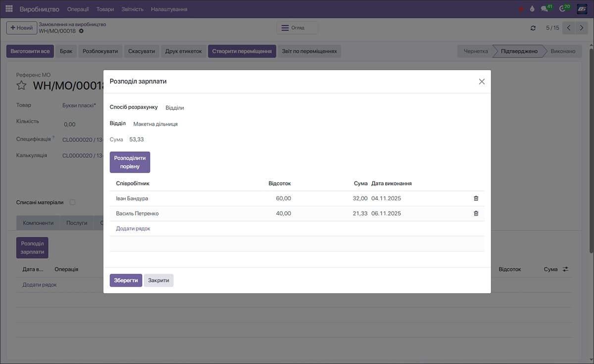Open the Огляд view selector
594x364 pixels.
[x=297, y=28]
